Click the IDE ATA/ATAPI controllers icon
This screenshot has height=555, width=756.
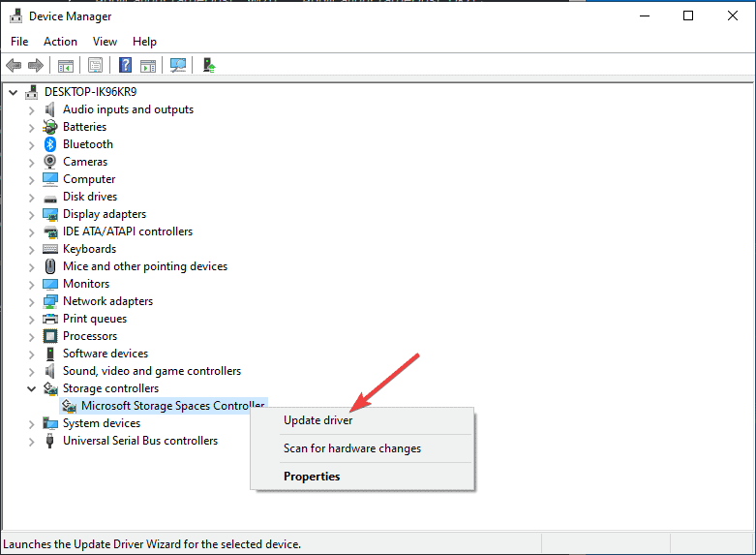(50, 232)
